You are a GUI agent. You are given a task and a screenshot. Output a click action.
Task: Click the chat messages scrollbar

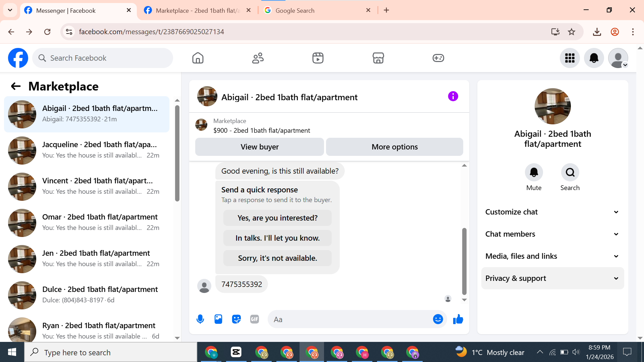coord(464,261)
